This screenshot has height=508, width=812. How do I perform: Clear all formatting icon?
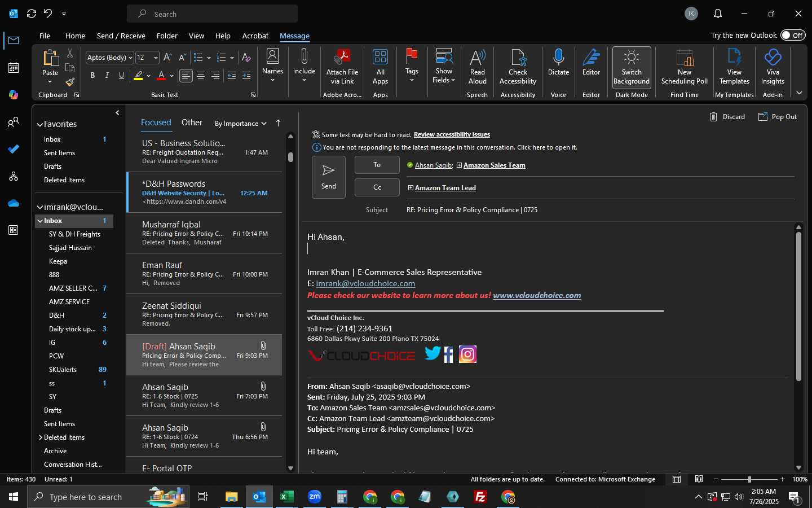click(x=246, y=57)
